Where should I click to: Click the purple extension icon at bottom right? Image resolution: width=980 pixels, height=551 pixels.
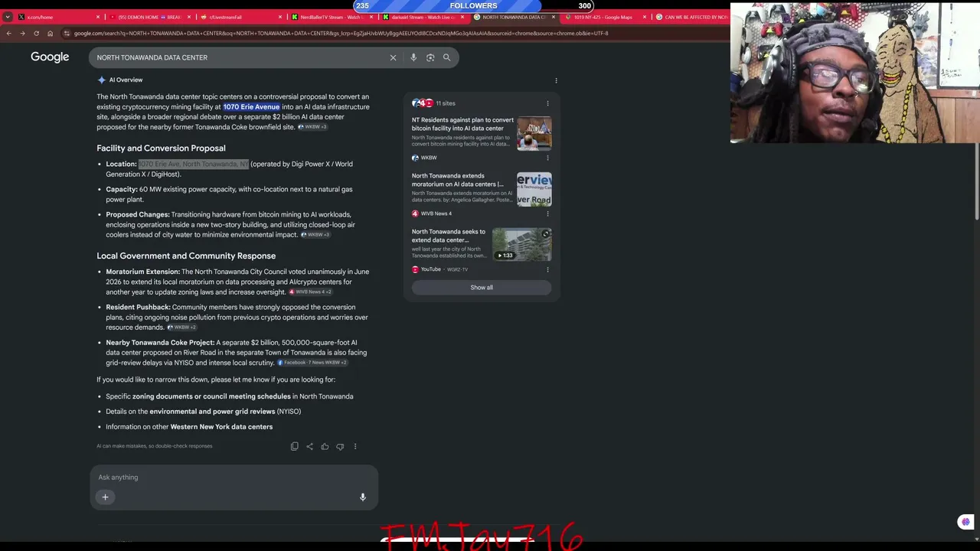click(965, 522)
